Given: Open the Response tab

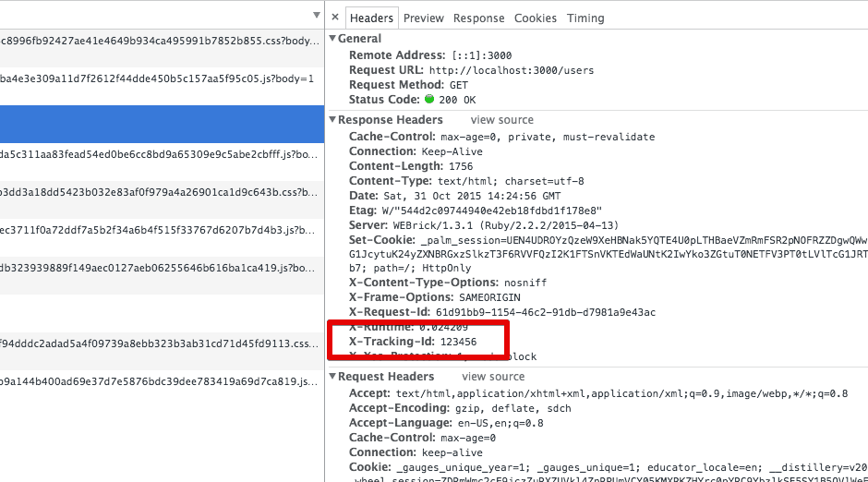Looking at the screenshot, I should point(478,18).
